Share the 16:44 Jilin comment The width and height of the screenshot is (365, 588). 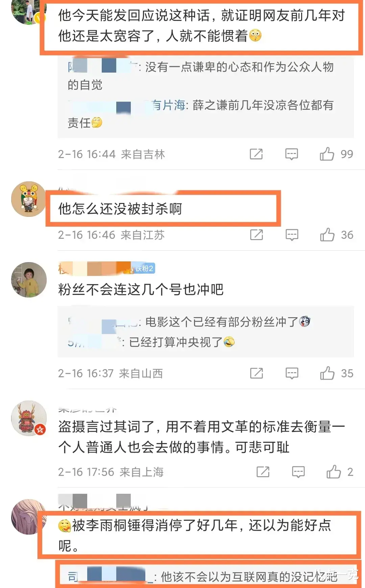(256, 154)
